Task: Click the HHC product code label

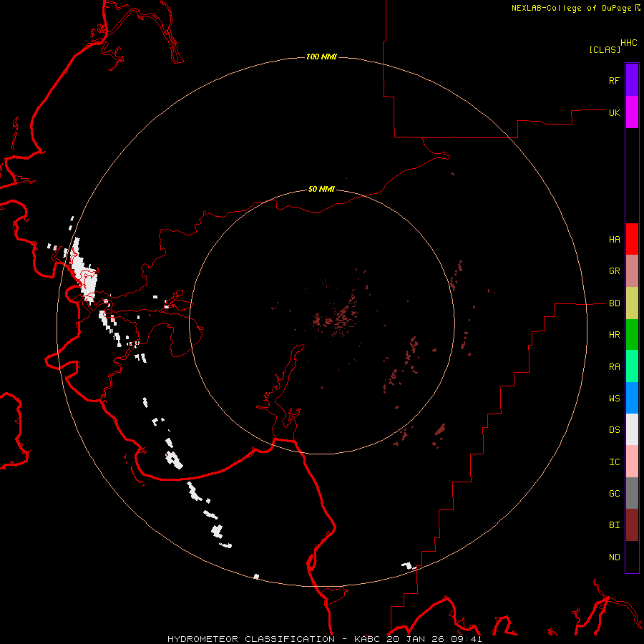Action: 628,43
